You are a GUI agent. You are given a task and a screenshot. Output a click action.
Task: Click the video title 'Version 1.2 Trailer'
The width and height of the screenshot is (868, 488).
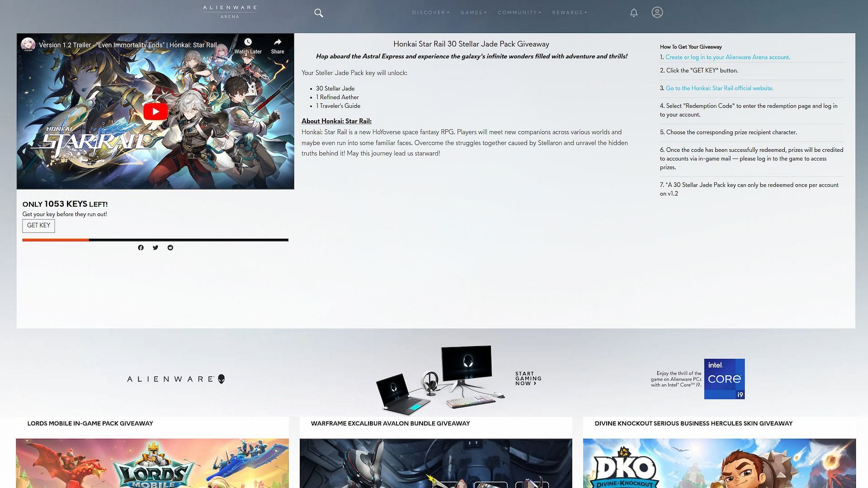click(127, 45)
